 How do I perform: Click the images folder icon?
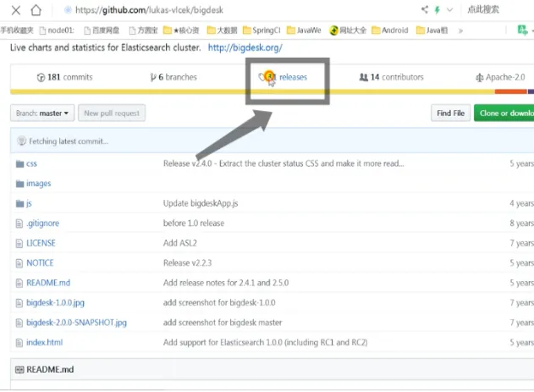coord(19,184)
